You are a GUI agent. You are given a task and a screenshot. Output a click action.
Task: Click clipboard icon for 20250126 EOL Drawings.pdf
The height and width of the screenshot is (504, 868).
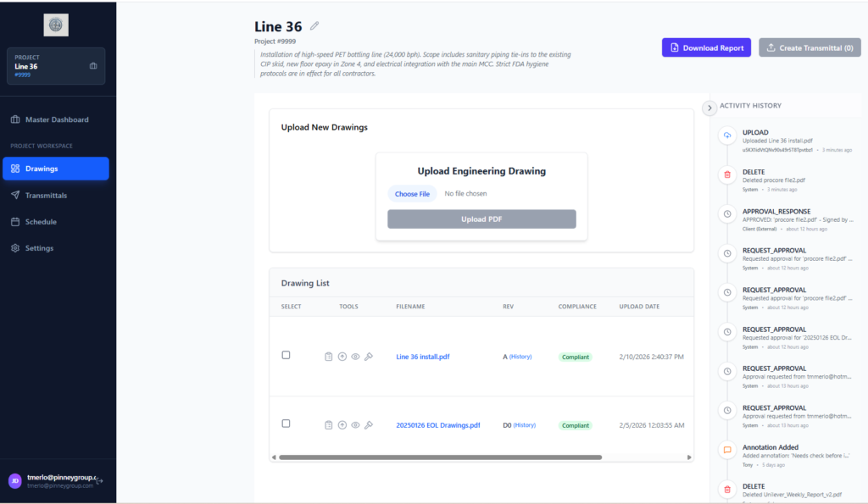click(329, 425)
